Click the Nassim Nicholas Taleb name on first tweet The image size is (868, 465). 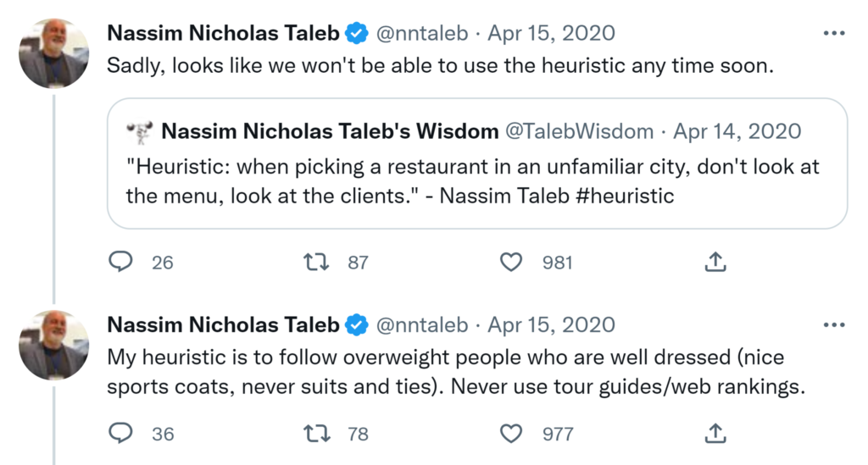point(223,34)
